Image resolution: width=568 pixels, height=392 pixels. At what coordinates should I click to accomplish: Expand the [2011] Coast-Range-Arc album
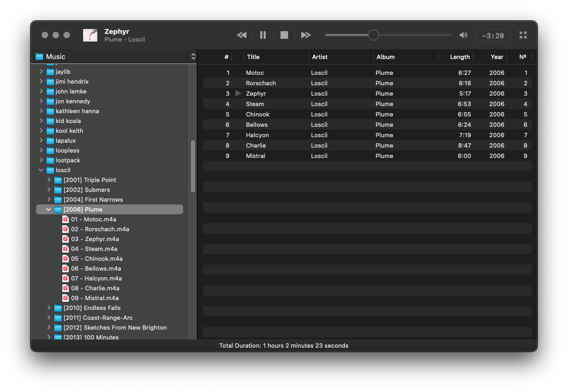[x=49, y=317]
